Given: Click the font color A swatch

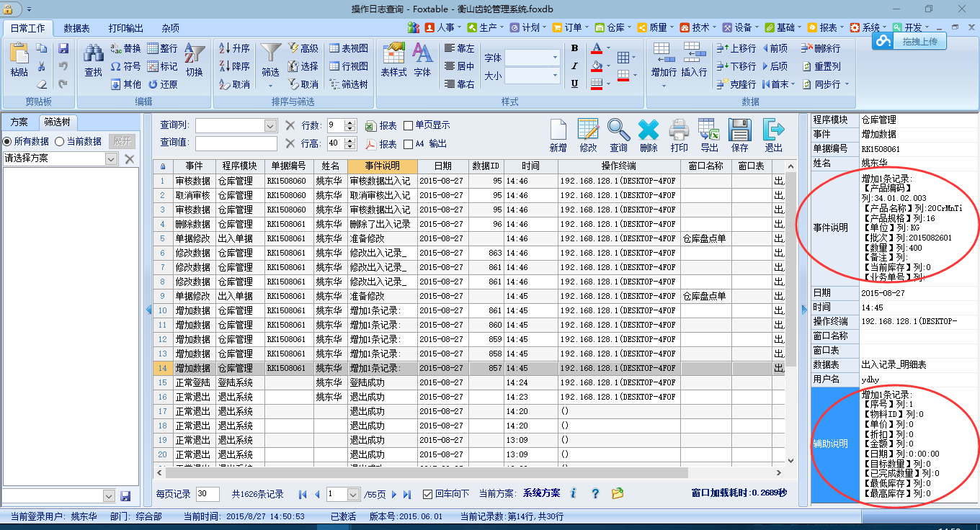Looking at the screenshot, I should pyautogui.click(x=596, y=48).
